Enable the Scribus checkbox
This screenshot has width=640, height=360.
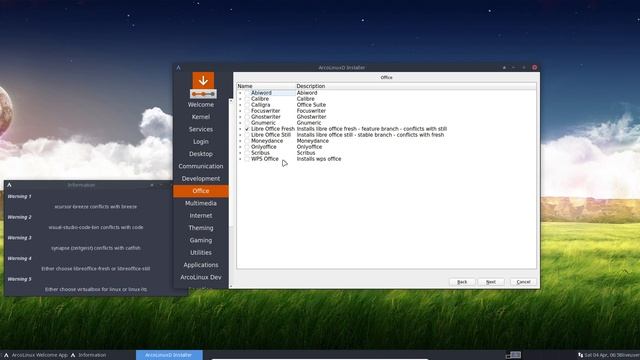coord(247,153)
